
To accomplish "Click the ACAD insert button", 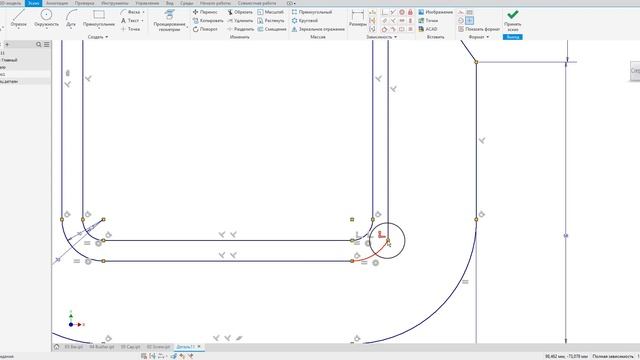I will tap(428, 29).
